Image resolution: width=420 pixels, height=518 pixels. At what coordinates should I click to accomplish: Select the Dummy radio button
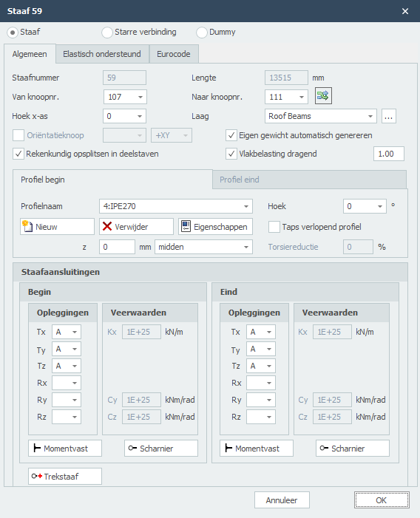point(202,33)
